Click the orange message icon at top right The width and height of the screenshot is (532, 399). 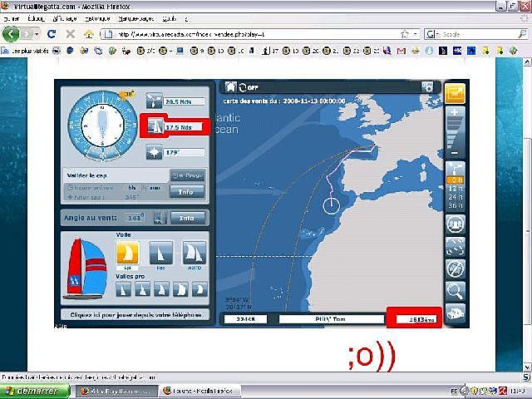(455, 93)
